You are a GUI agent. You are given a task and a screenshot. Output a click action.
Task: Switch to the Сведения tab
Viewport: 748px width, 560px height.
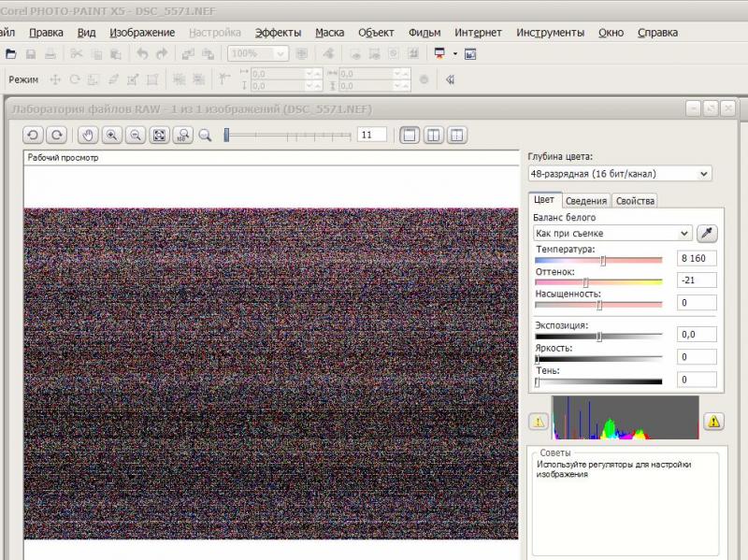(x=586, y=201)
